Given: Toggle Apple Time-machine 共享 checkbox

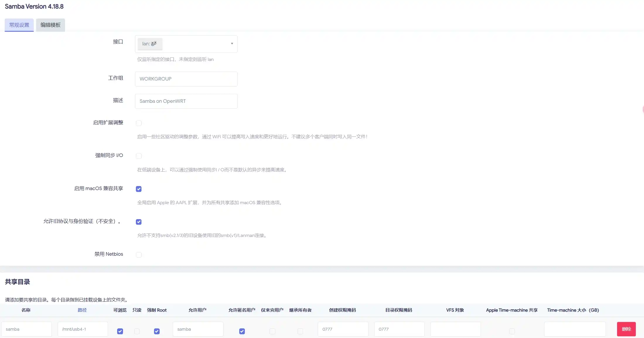Looking at the screenshot, I should [x=512, y=331].
